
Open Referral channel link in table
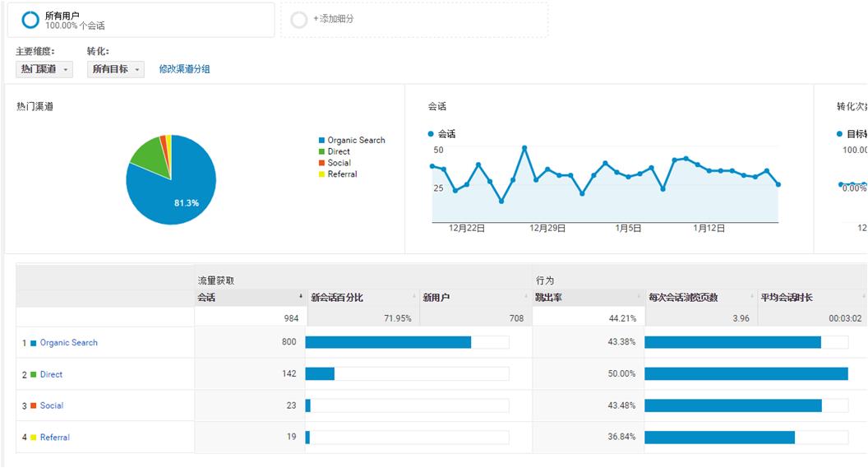54,438
